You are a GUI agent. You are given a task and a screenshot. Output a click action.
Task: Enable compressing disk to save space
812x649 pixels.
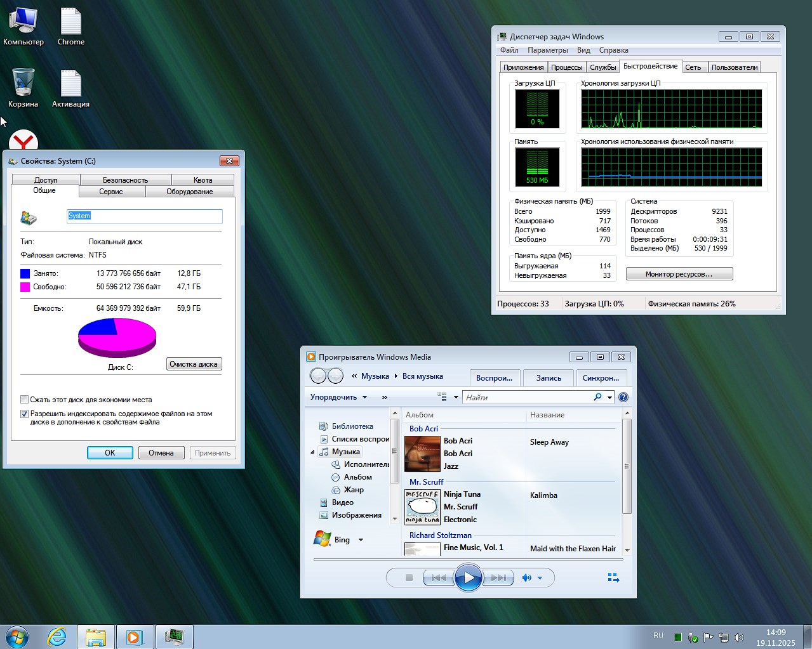click(24, 400)
